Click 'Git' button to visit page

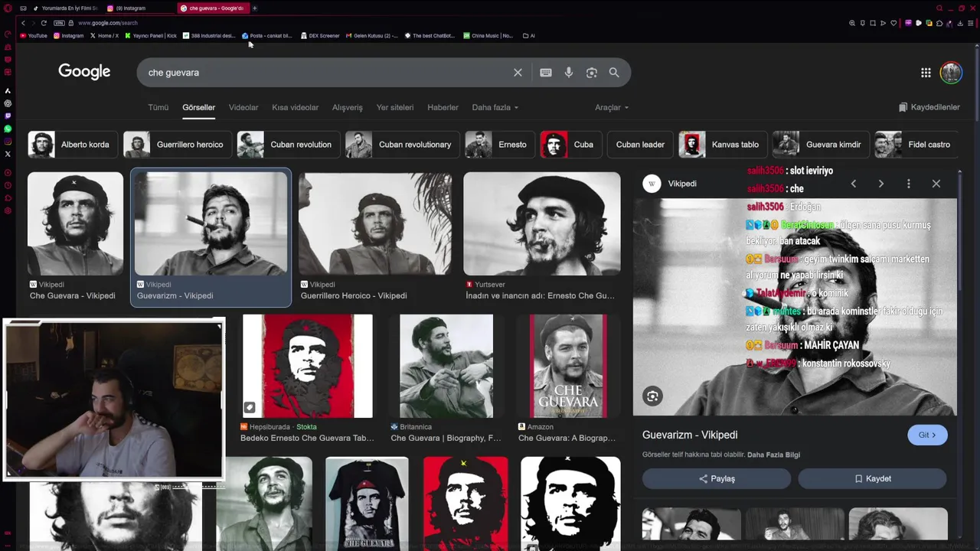pyautogui.click(x=927, y=435)
